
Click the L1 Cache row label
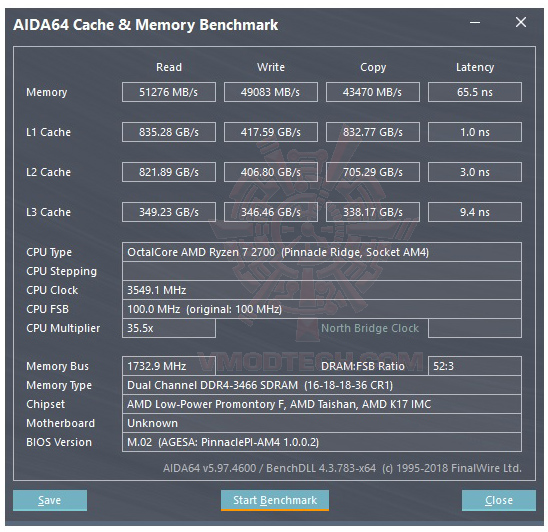click(x=48, y=132)
